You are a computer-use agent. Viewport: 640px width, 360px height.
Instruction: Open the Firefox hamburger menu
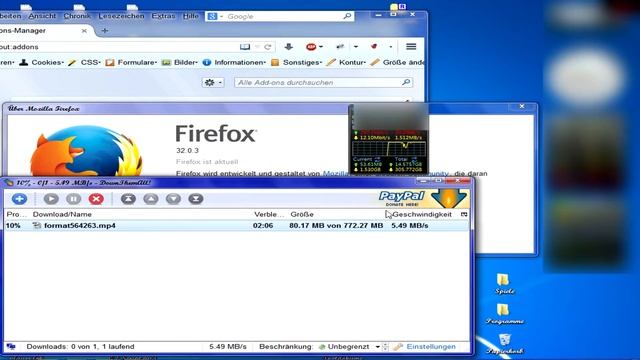[411, 47]
